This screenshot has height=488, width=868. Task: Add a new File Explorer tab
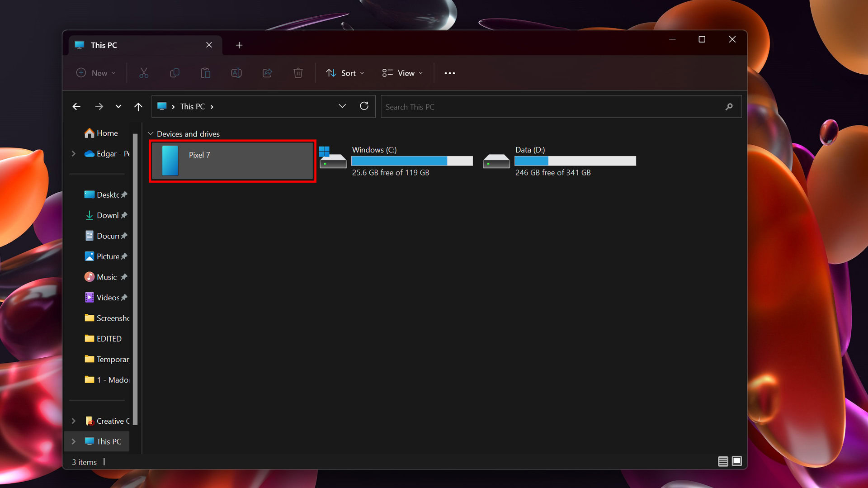coord(239,45)
